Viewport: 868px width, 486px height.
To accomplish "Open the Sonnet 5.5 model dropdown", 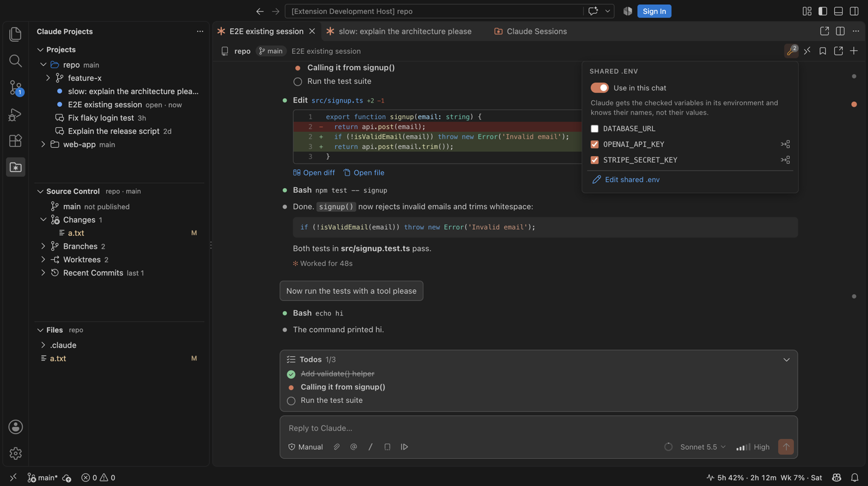I will click(x=703, y=447).
